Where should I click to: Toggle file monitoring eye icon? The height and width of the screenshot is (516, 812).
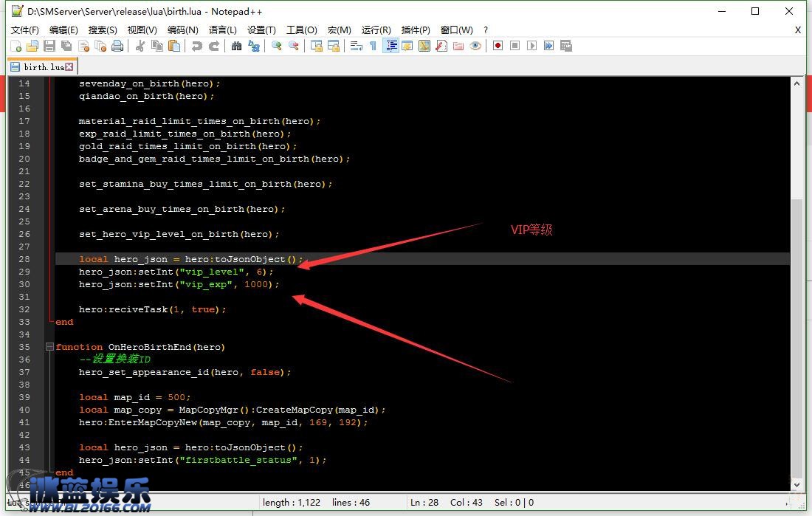point(475,46)
